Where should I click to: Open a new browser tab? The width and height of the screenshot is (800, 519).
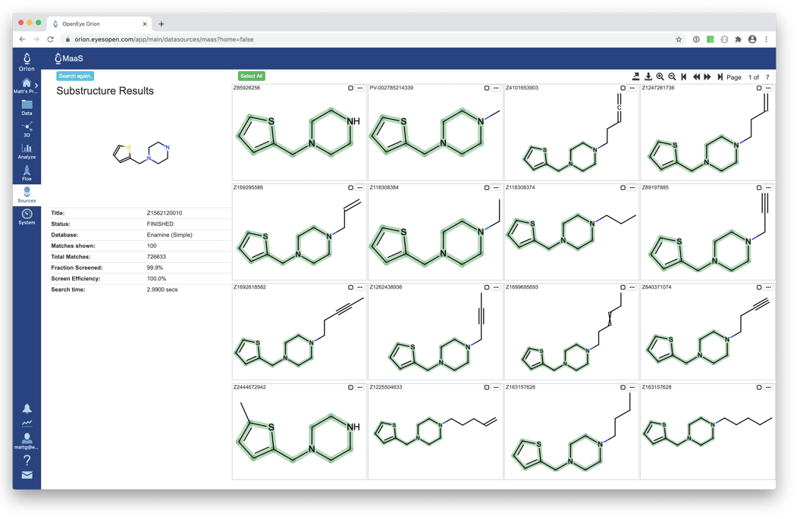pos(161,24)
